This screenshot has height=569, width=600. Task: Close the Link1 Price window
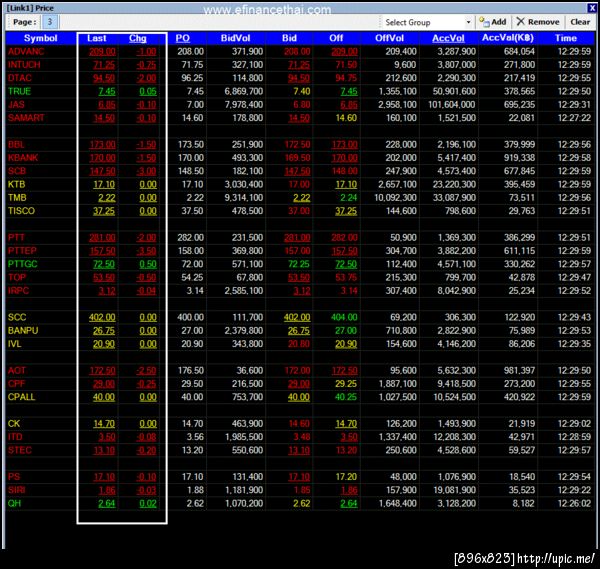592,8
